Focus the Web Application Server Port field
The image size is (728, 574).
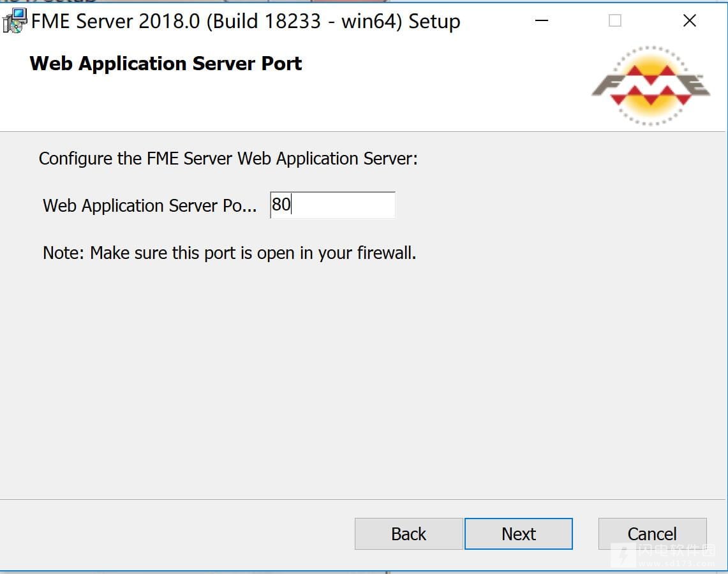[332, 205]
